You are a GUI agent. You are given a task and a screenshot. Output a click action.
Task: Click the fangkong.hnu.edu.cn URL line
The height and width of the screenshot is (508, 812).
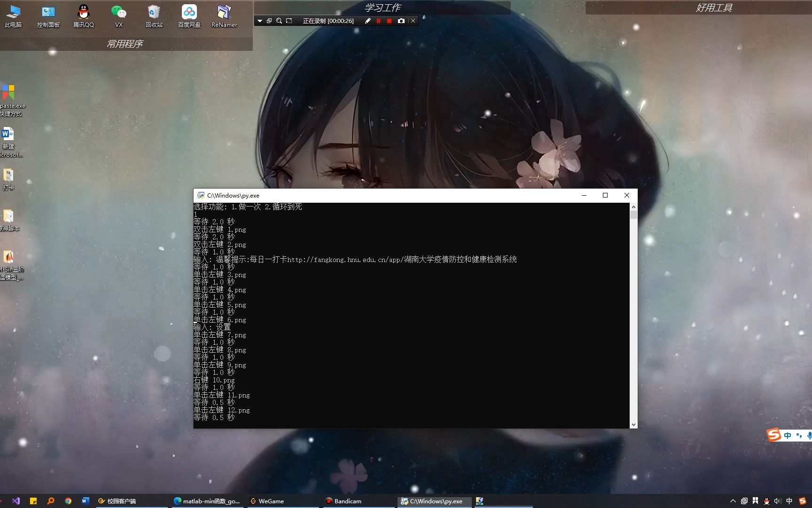point(355,259)
